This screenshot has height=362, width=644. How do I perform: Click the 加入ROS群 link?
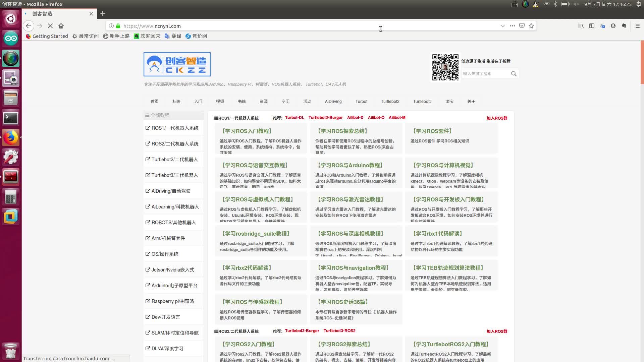point(497,118)
